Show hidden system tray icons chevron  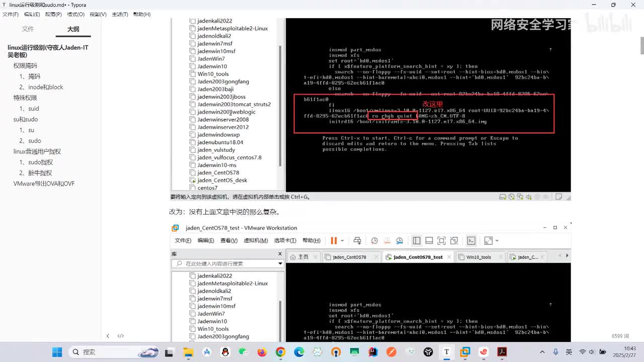[x=542, y=352]
